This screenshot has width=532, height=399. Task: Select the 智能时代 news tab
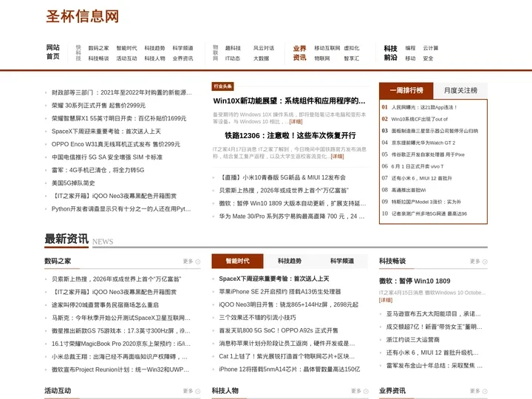[237, 261]
